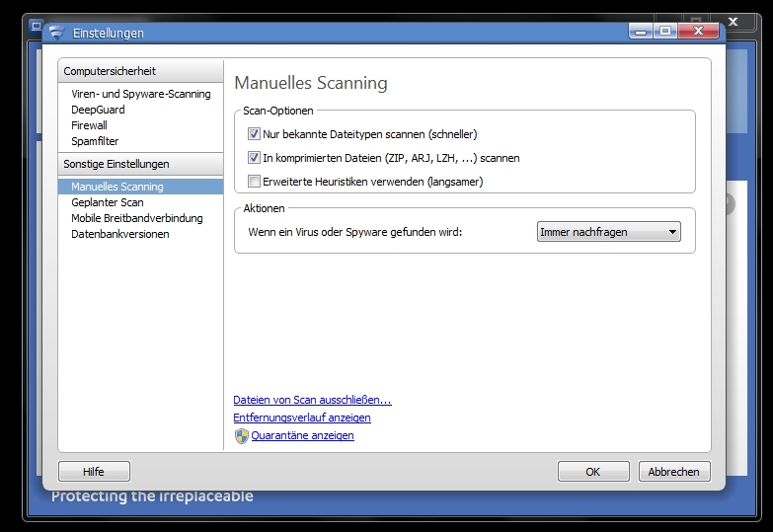The image size is (773, 532).
Task: Open Spamfilter settings
Action: point(95,141)
